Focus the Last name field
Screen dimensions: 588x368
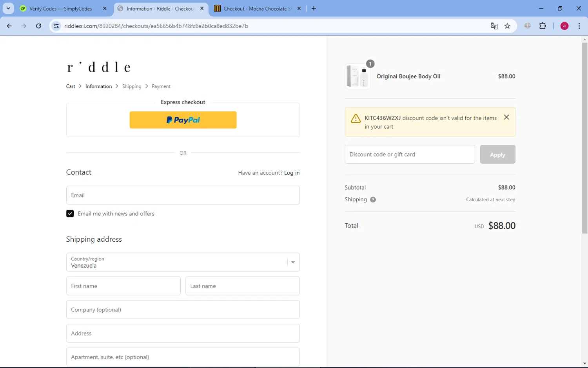click(243, 286)
